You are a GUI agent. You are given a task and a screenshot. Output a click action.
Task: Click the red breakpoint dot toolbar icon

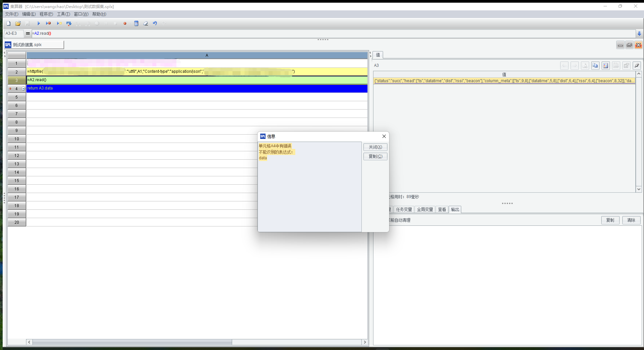125,23
